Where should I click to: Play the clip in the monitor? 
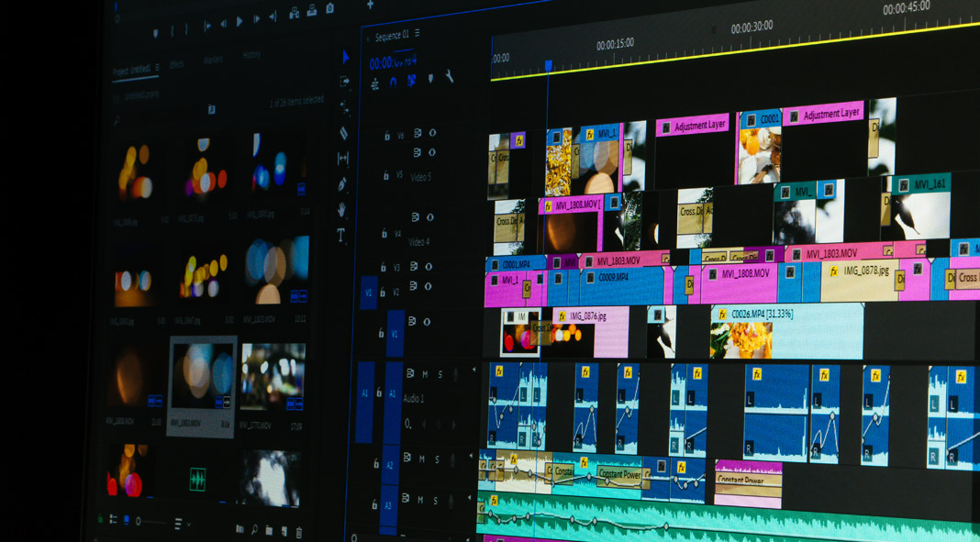[239, 22]
